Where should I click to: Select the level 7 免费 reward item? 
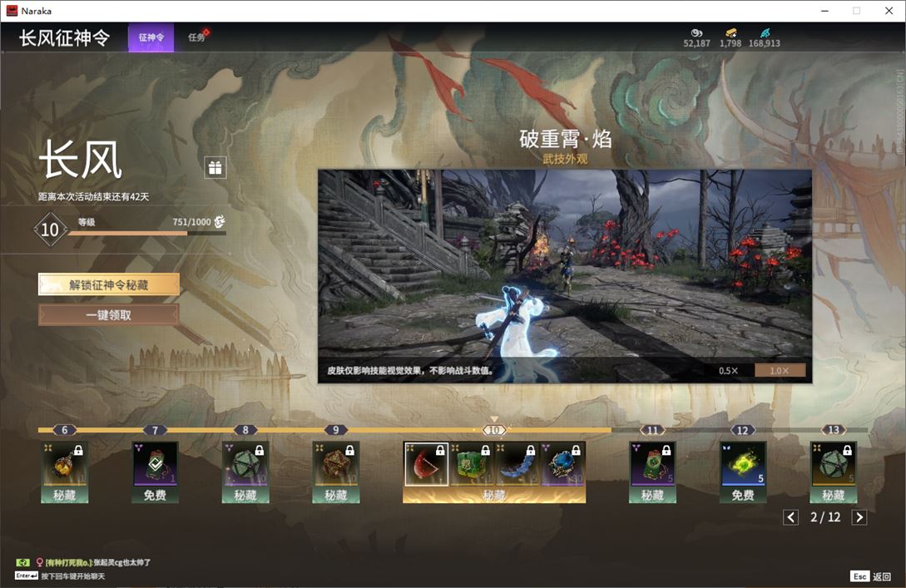(155, 464)
